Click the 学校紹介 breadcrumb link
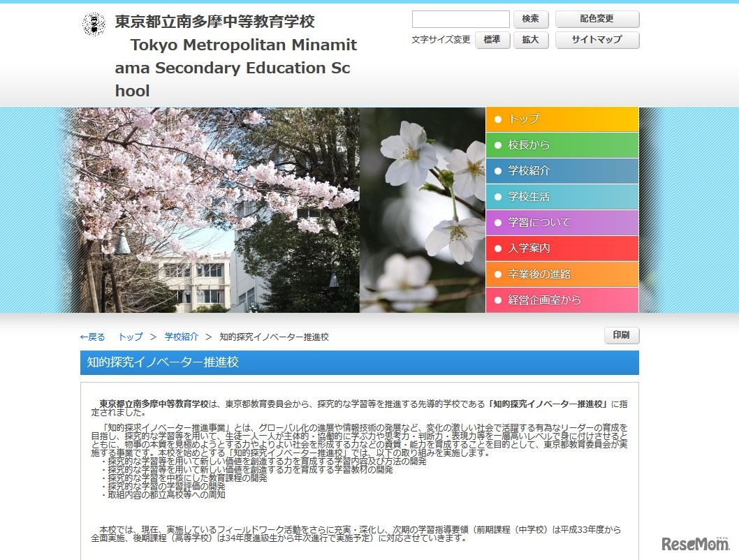739x560 pixels. (180, 336)
